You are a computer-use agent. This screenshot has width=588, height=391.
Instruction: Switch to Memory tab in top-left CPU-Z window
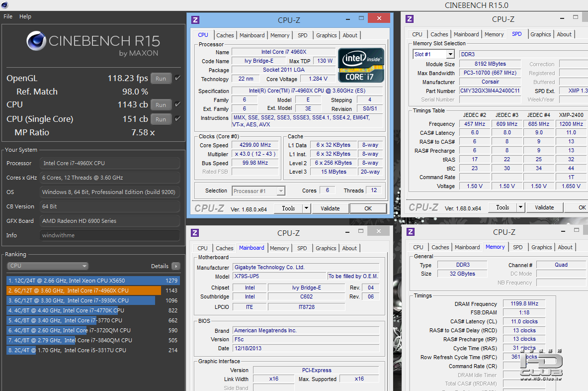click(x=280, y=35)
